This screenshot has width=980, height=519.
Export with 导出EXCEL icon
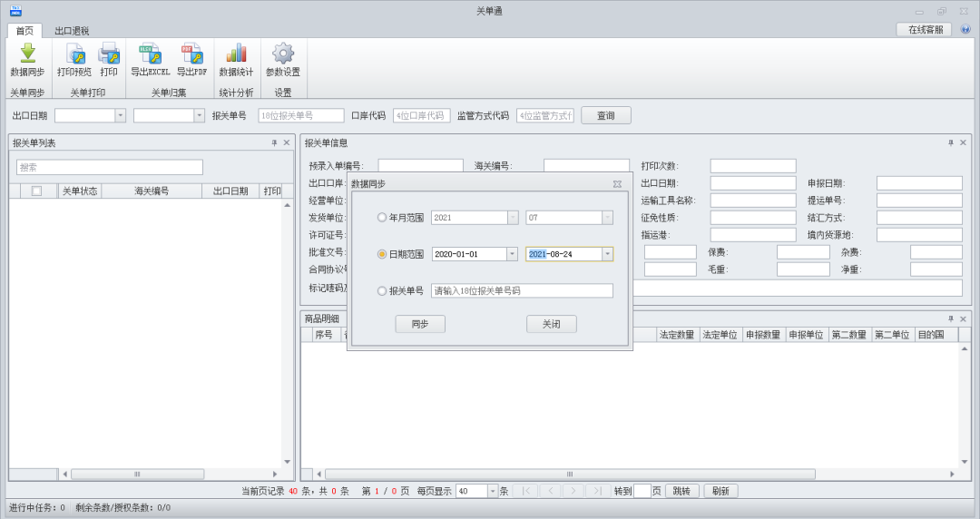pyautogui.click(x=150, y=54)
